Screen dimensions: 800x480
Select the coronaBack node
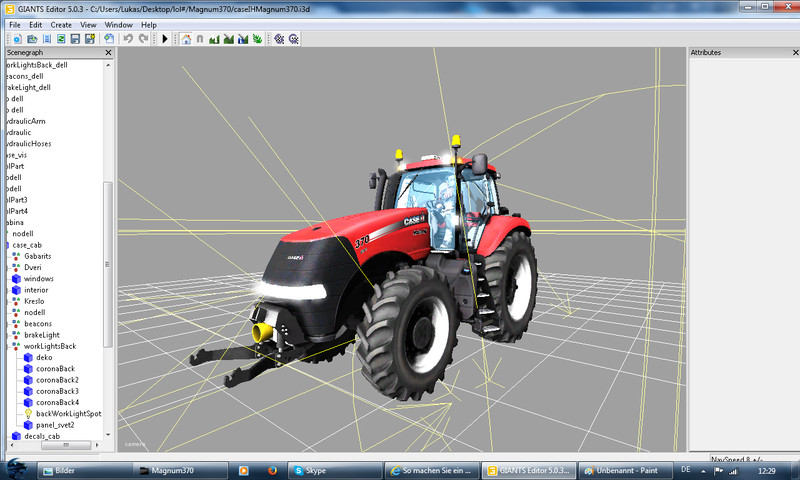coord(55,368)
